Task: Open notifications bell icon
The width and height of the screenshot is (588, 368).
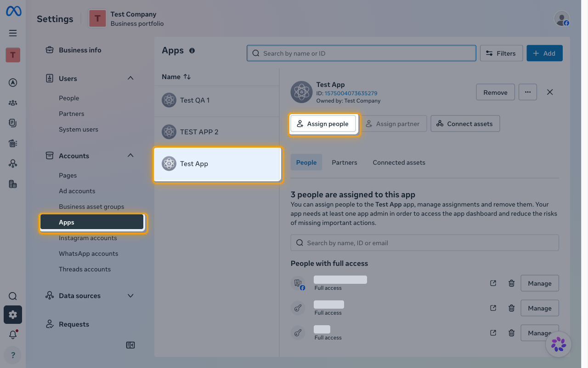Action: 13,335
